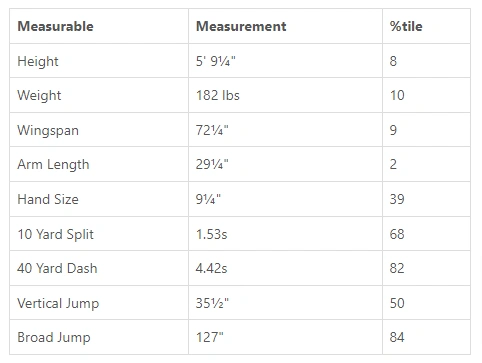Click the %tile column header
482x363 pixels.
pos(406,26)
